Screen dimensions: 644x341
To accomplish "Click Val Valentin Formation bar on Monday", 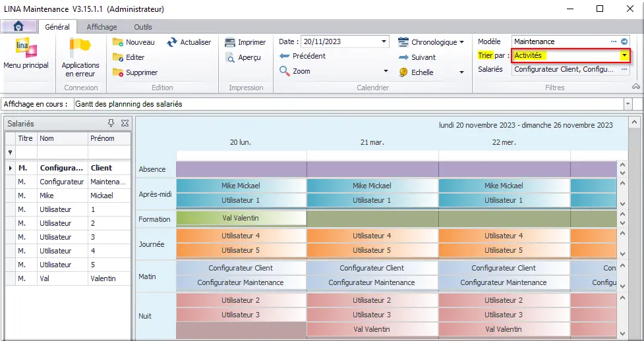I will point(241,218).
